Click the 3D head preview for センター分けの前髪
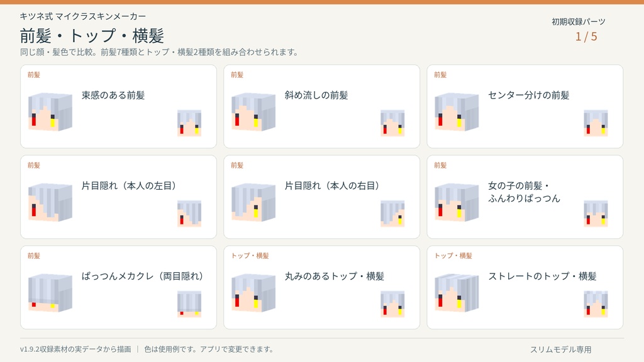 457,112
